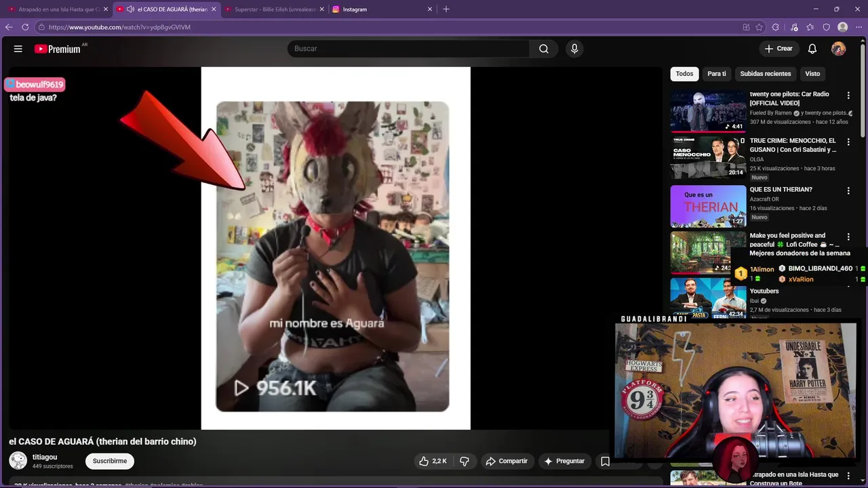The width and height of the screenshot is (868, 488).
Task: Open Ibai Youtubers video thumbnail
Action: coord(708,298)
